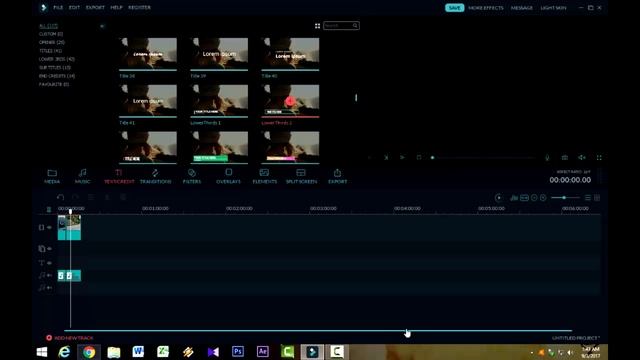Image resolution: width=640 pixels, height=360 pixels.
Task: Open the audio mixer
Action: (x=514, y=198)
